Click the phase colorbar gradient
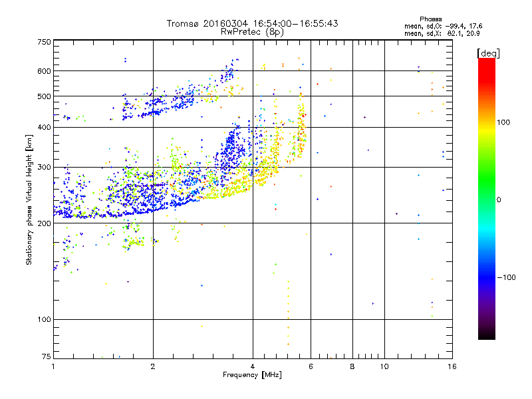Screen dimensions: 532x399 [x=487, y=198]
